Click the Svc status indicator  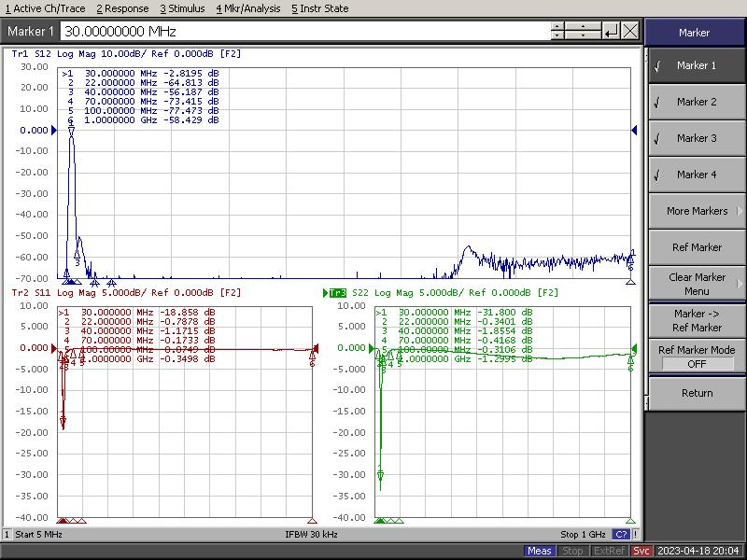pos(641,551)
